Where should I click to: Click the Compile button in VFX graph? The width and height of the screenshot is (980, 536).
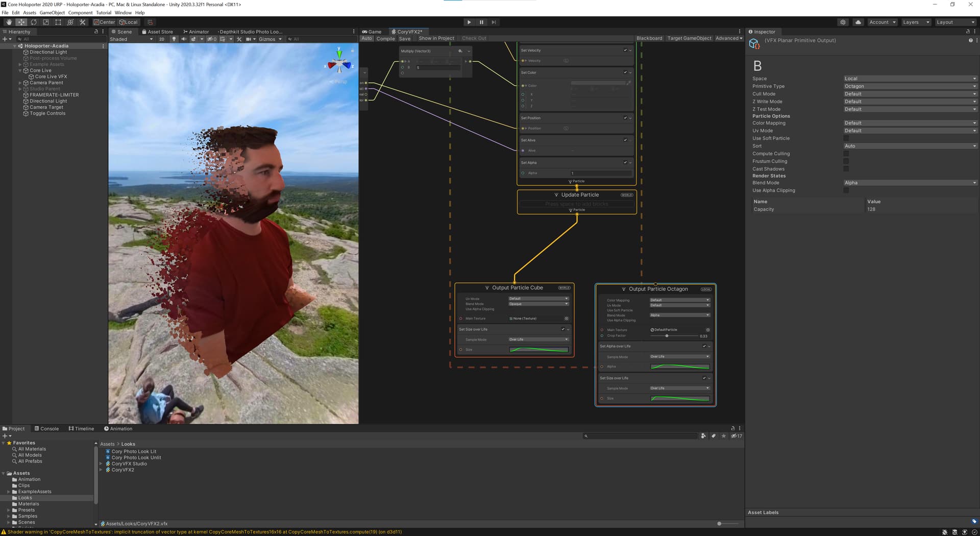point(385,39)
